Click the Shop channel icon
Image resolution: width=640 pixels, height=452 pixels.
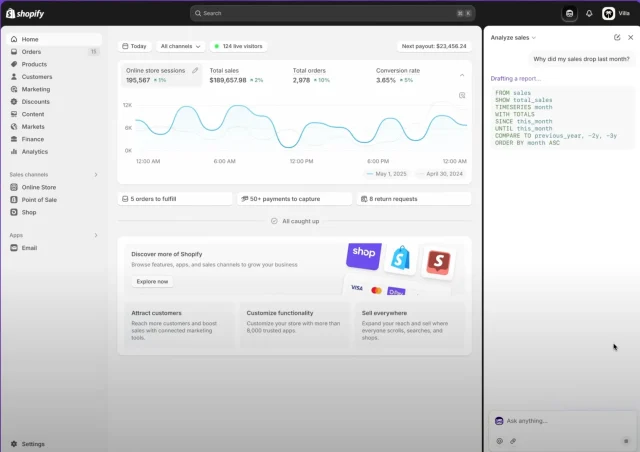[x=14, y=212]
